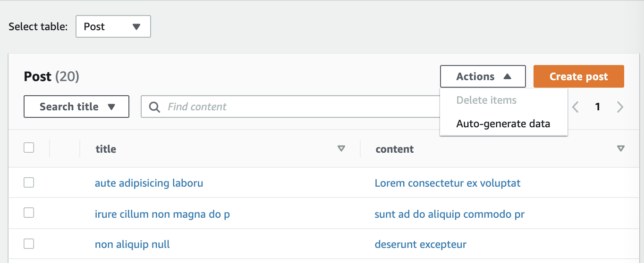Sort by the title column triangle
This screenshot has height=263, width=644.
coord(341,149)
